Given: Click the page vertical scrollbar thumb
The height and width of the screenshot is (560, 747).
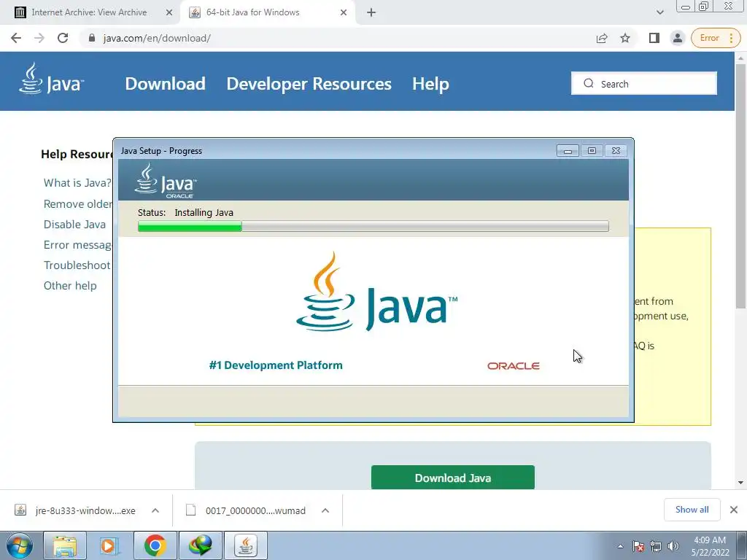Looking at the screenshot, I should tap(740, 186).
